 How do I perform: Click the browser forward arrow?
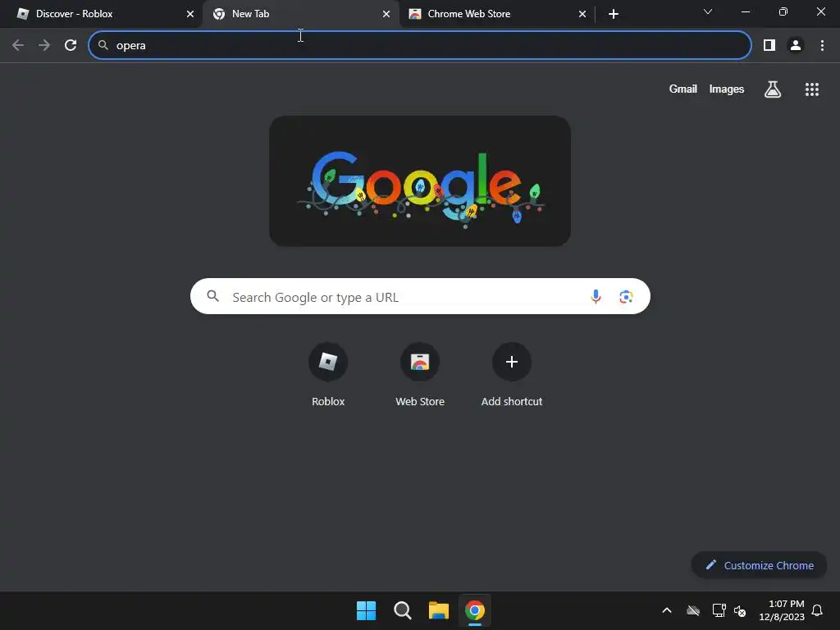point(44,45)
